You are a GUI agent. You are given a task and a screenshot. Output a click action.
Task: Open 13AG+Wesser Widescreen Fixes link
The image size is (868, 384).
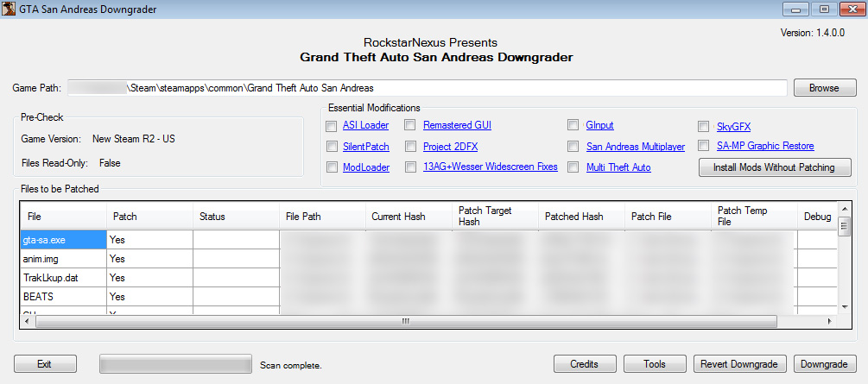tap(490, 167)
